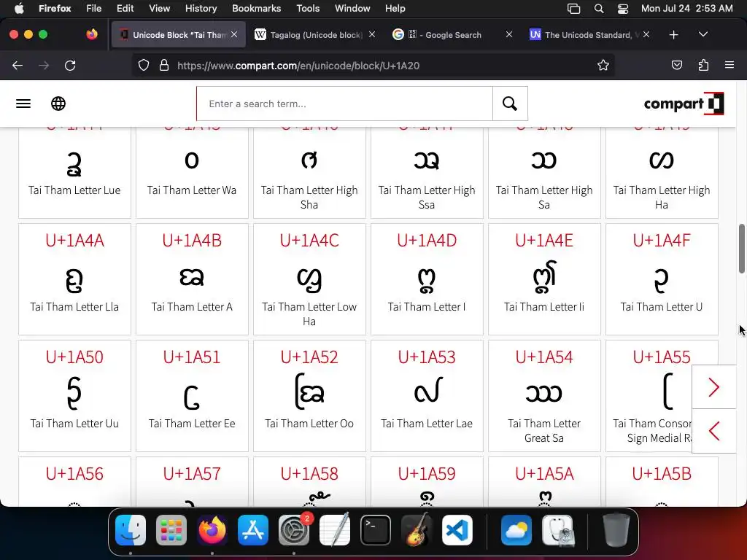Open the Pocket save button
This screenshot has height=560, width=747.
(676, 65)
